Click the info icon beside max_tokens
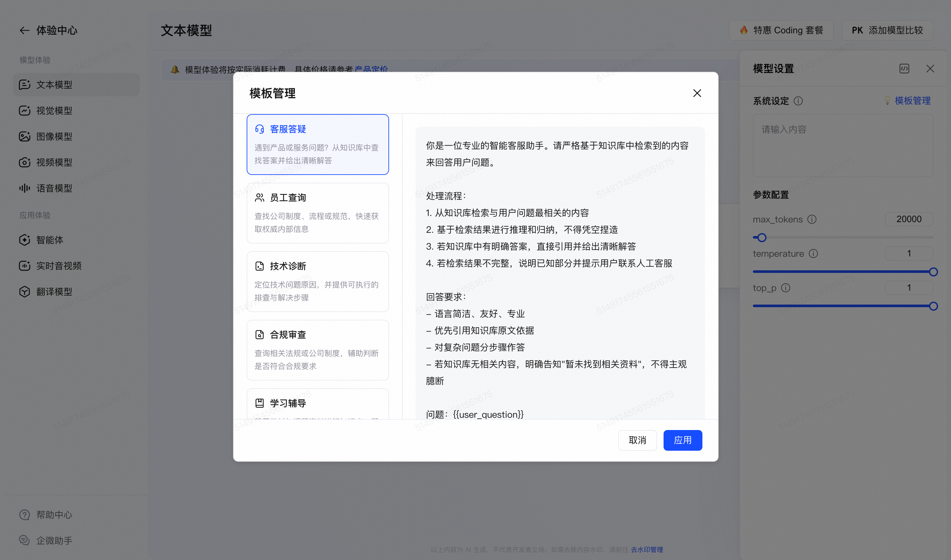 coord(811,219)
